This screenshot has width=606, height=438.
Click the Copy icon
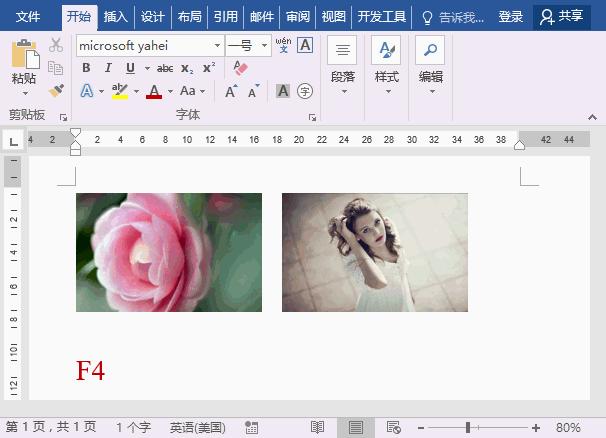pyautogui.click(x=56, y=68)
